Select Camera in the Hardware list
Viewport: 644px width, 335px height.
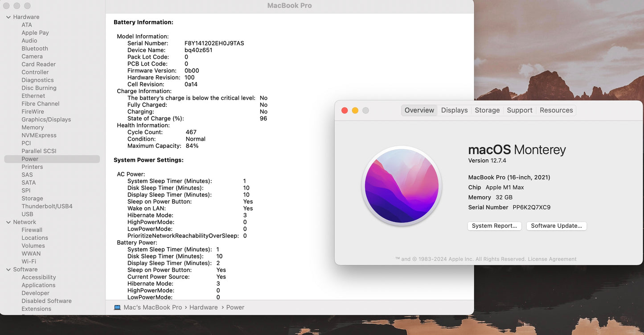click(x=32, y=56)
